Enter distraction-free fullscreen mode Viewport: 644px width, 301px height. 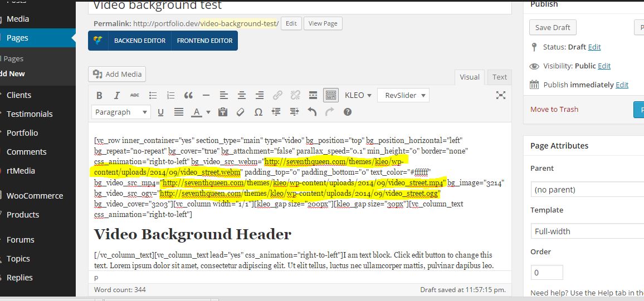[500, 95]
